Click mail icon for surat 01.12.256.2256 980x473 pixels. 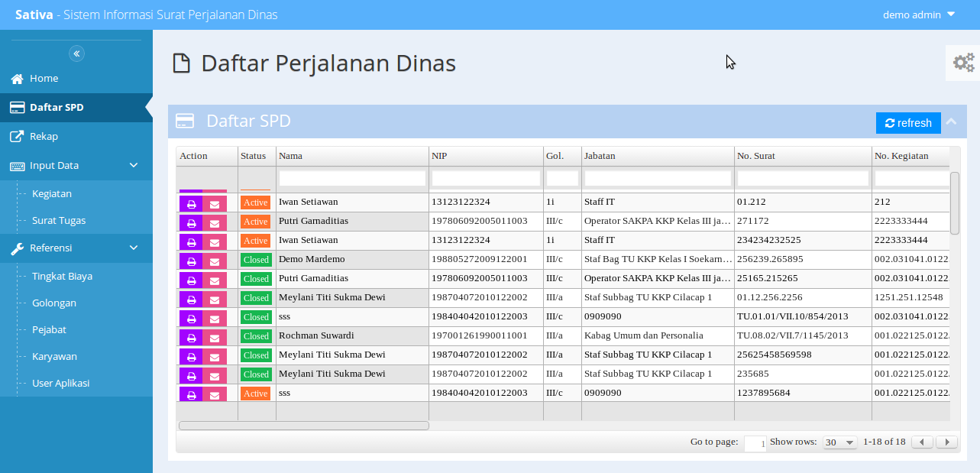[x=215, y=299]
